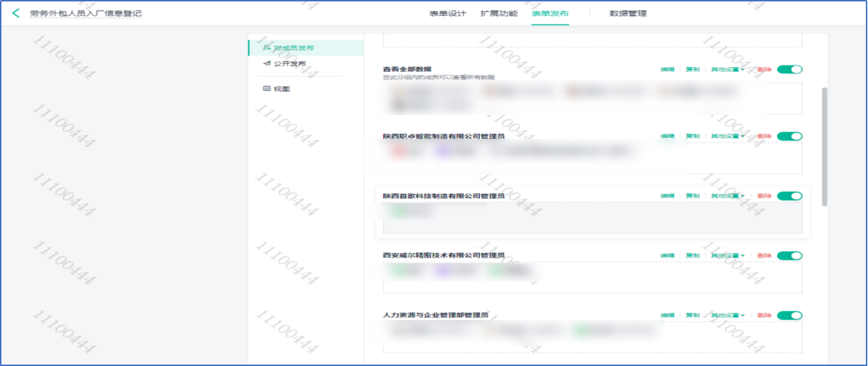The width and height of the screenshot is (868, 366).
Task: Expand 其他设置 for 人力资源与企业管理部管理员
Action: point(727,315)
